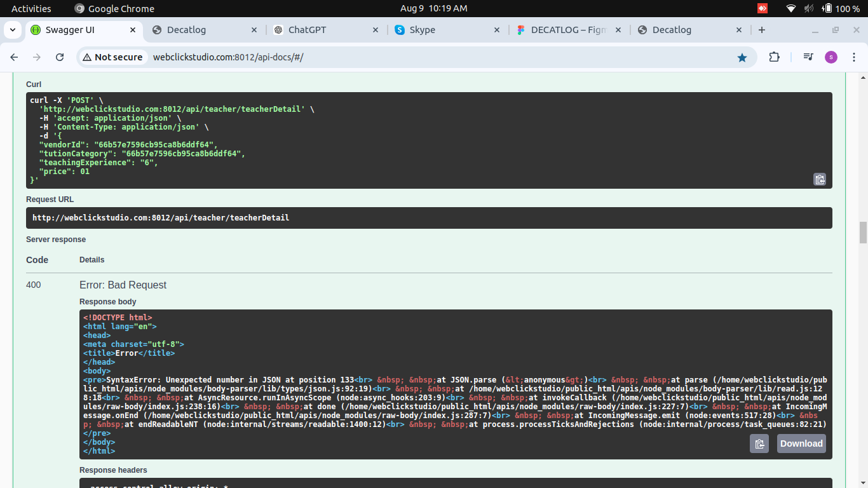
Task: Open the Activities overview
Action: pyautogui.click(x=31, y=8)
